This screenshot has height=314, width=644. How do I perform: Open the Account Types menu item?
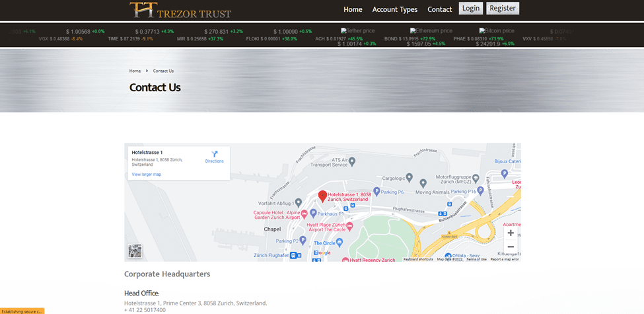tap(395, 9)
